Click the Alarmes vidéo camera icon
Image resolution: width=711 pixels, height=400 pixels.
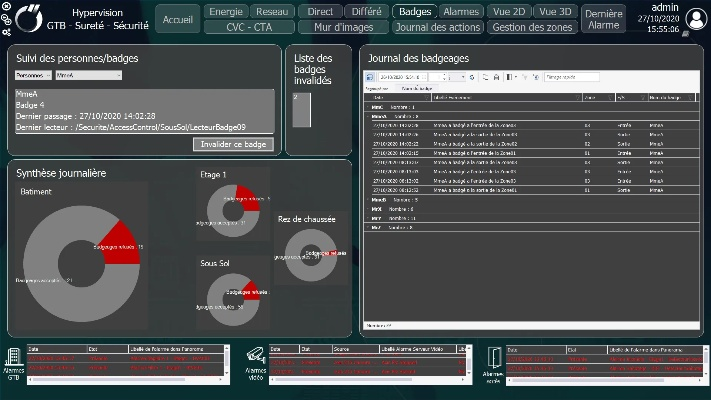(x=256, y=356)
